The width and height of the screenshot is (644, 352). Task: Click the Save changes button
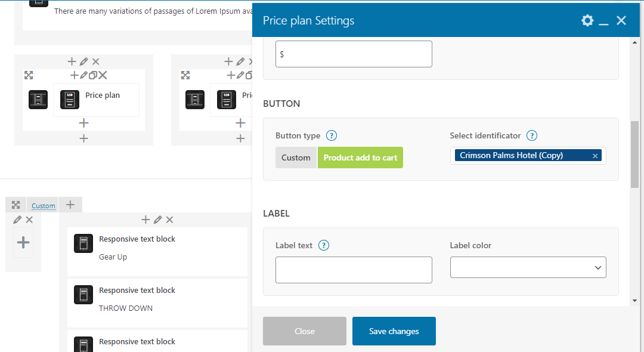coord(394,331)
